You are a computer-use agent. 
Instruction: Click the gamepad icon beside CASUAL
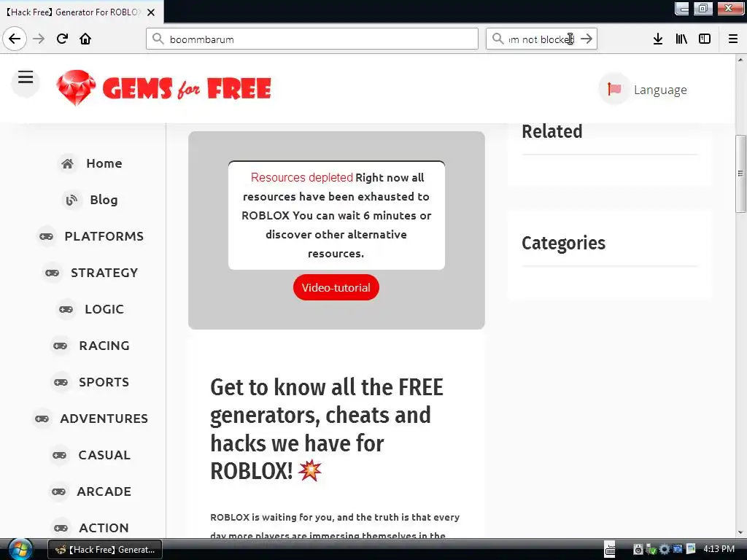(x=60, y=455)
